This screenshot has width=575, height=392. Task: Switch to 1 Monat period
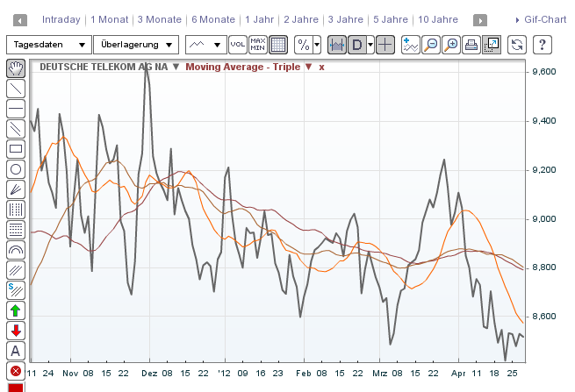pyautogui.click(x=109, y=19)
